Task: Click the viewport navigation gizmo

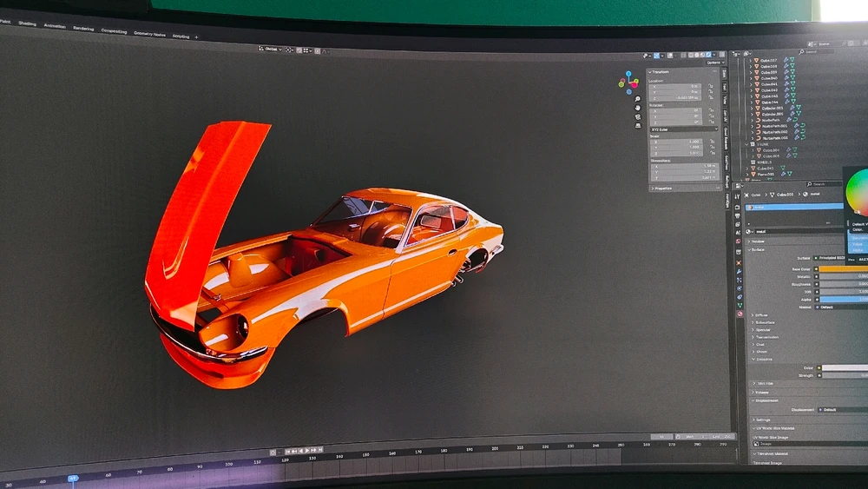Action: 628,81
